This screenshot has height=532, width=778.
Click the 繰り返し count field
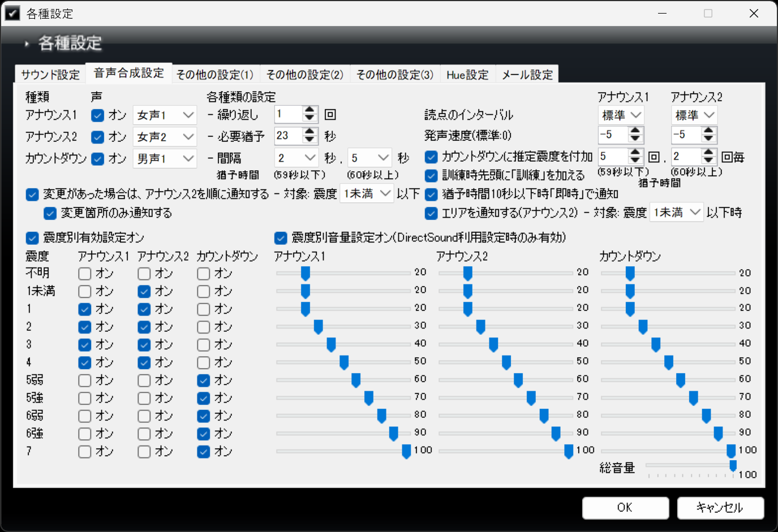[x=289, y=114]
